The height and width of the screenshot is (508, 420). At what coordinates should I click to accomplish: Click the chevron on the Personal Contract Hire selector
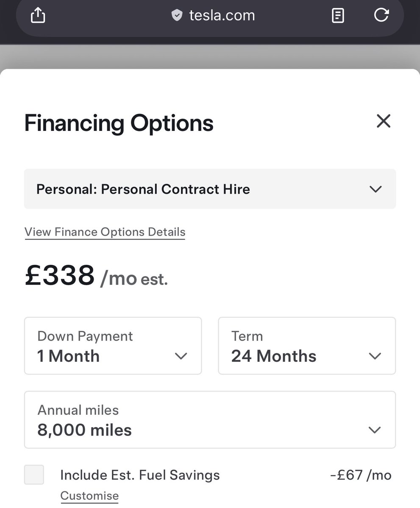[x=375, y=189]
